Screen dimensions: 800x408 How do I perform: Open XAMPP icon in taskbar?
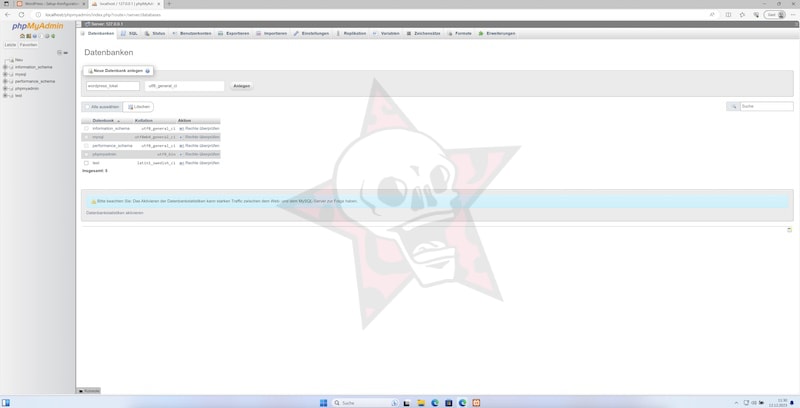(x=476, y=403)
